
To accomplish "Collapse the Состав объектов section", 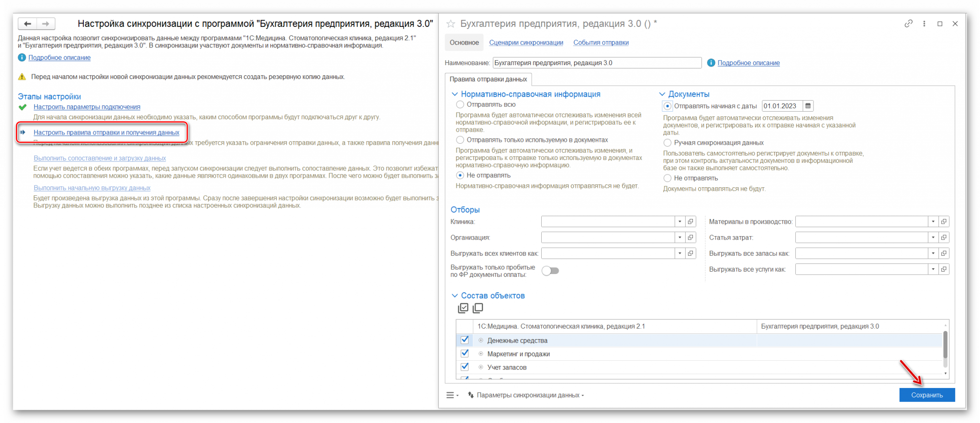I will click(455, 296).
